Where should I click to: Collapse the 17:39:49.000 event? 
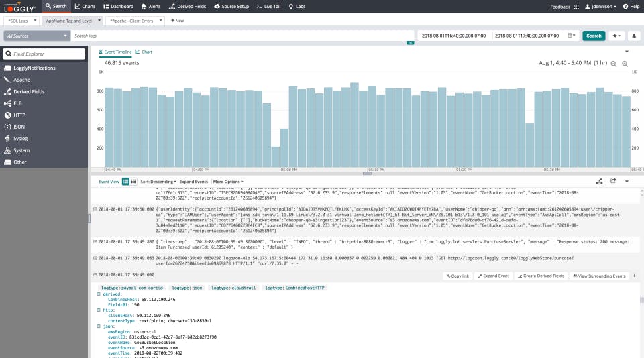[95, 275]
